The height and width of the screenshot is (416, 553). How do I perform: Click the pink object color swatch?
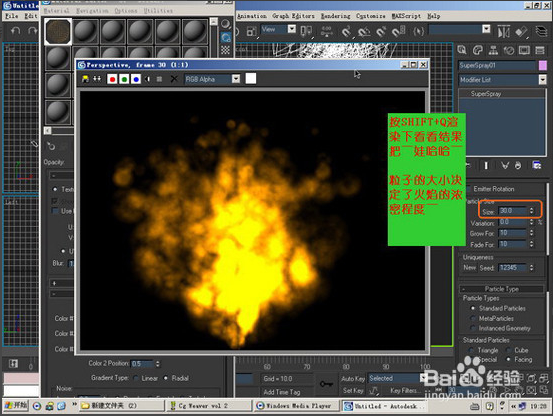tap(543, 65)
